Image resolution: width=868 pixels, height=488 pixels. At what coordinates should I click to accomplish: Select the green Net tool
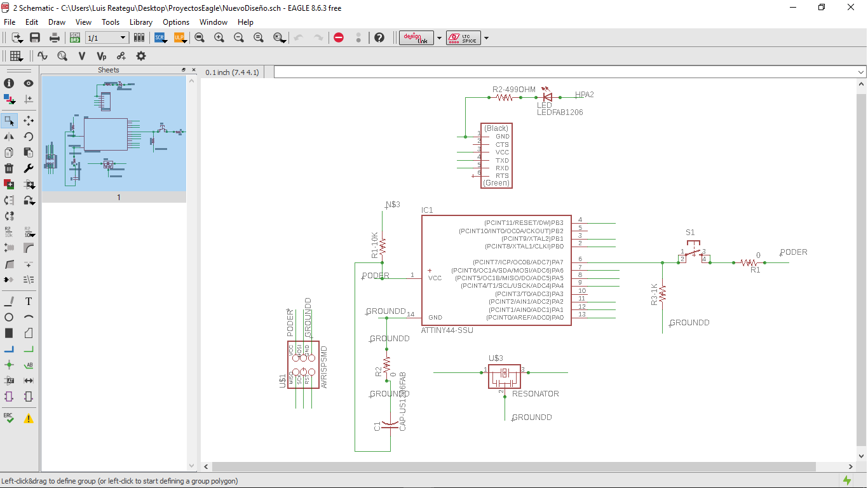point(29,349)
